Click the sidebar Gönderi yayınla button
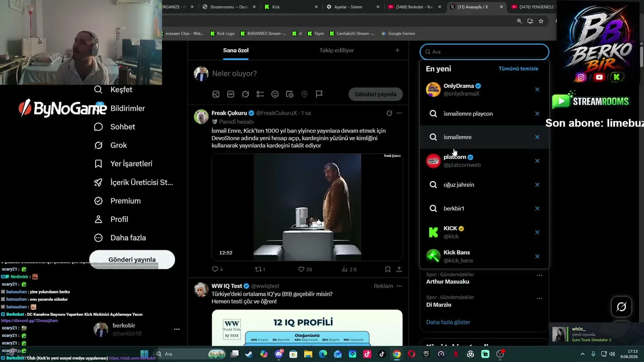The height and width of the screenshot is (362, 644). 132,259
